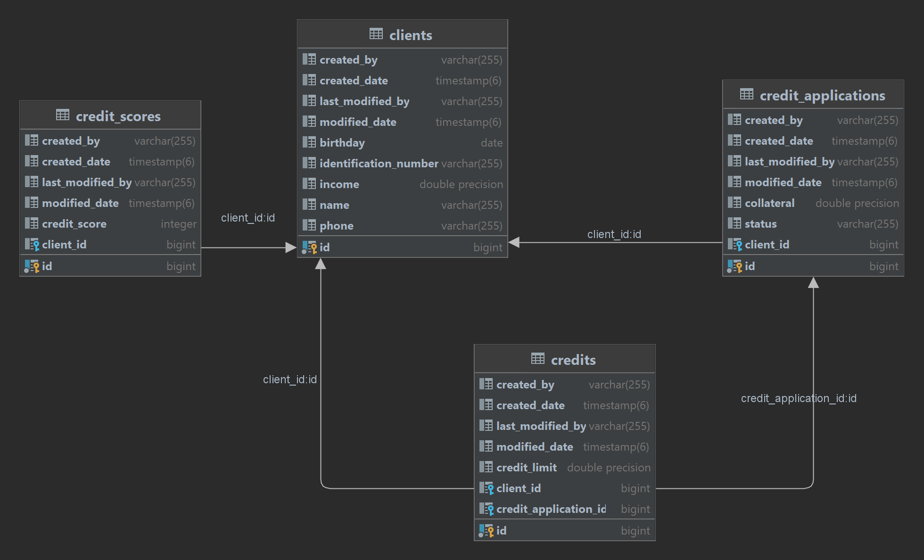The width and height of the screenshot is (924, 560).
Task: Click column icon beside birthday field
Action: click(309, 142)
